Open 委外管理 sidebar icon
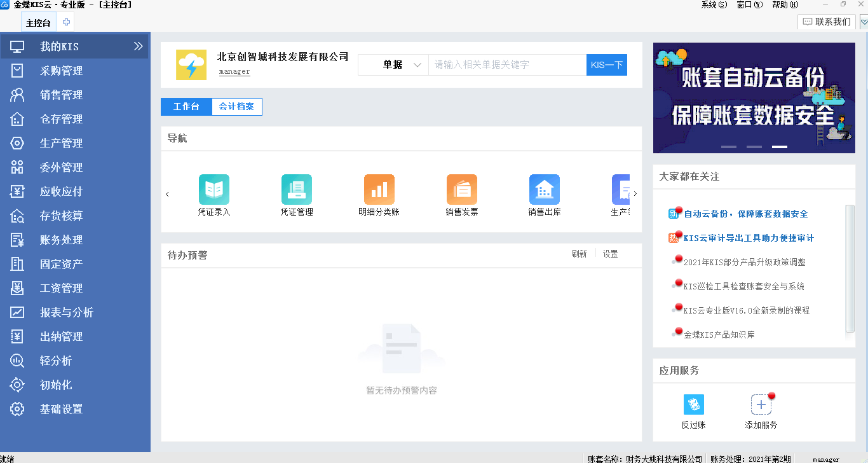The width and height of the screenshot is (868, 463). [x=17, y=167]
